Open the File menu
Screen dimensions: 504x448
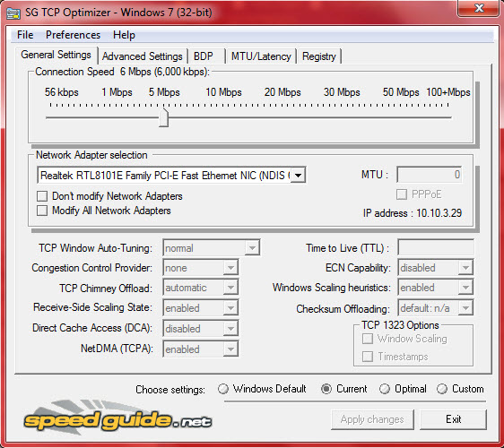25,35
